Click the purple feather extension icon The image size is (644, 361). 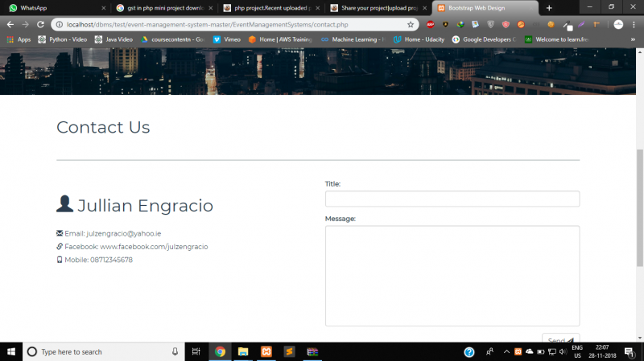click(581, 25)
